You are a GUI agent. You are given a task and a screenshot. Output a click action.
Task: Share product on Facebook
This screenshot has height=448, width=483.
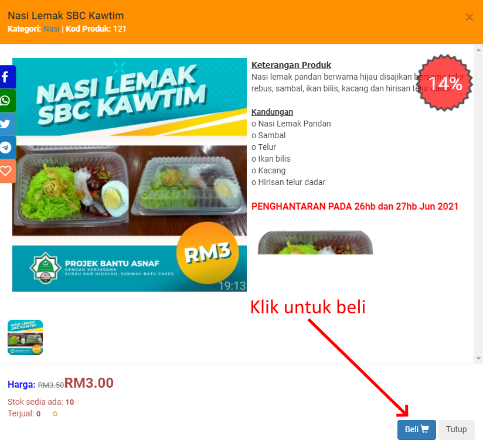(7, 77)
